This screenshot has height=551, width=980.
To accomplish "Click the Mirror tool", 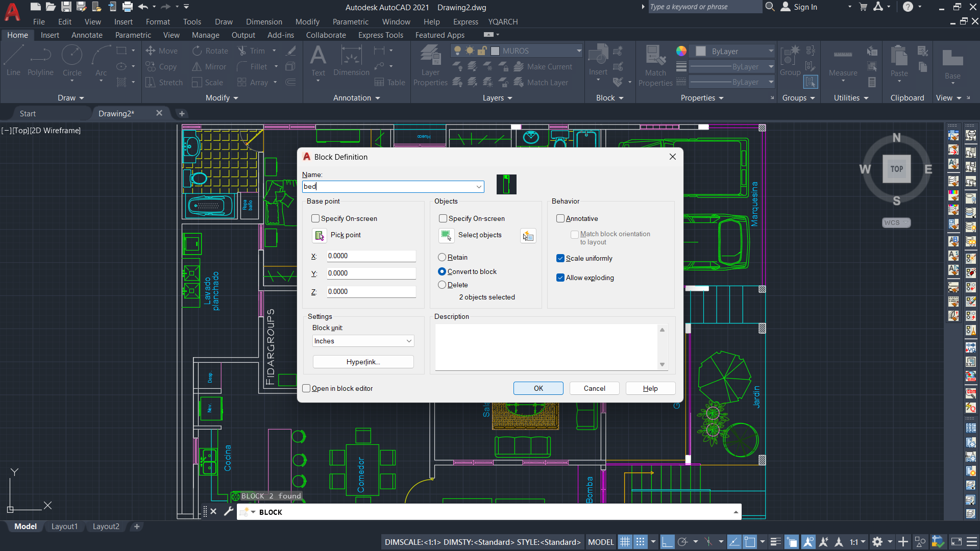I will click(209, 67).
